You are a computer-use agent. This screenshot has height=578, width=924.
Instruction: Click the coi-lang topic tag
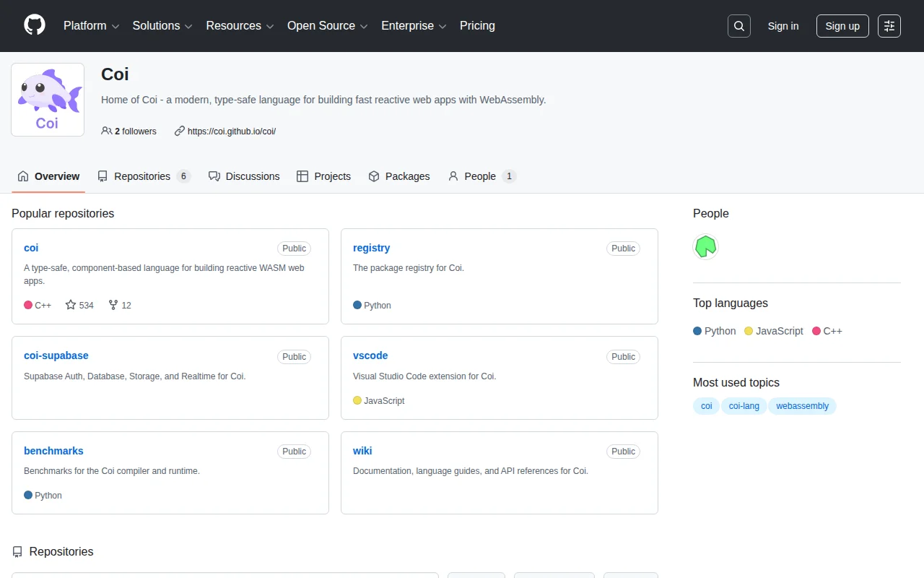744,406
